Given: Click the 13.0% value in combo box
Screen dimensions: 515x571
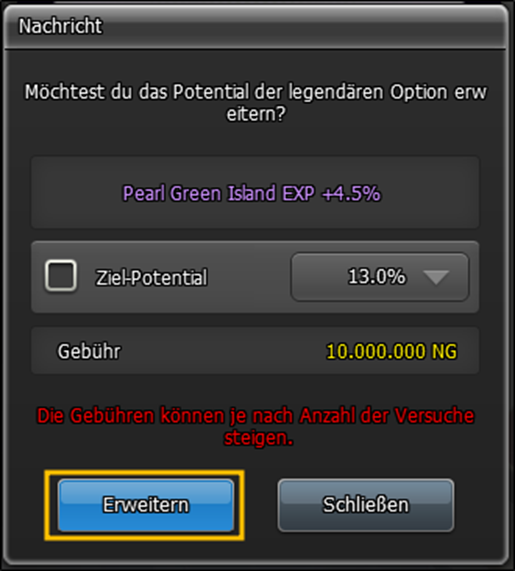Looking at the screenshot, I should coord(376,276).
